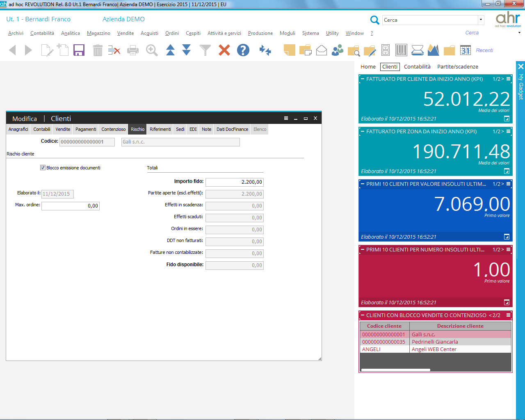Open the calendar icon showing 31
525x420 pixels.
tap(465, 50)
